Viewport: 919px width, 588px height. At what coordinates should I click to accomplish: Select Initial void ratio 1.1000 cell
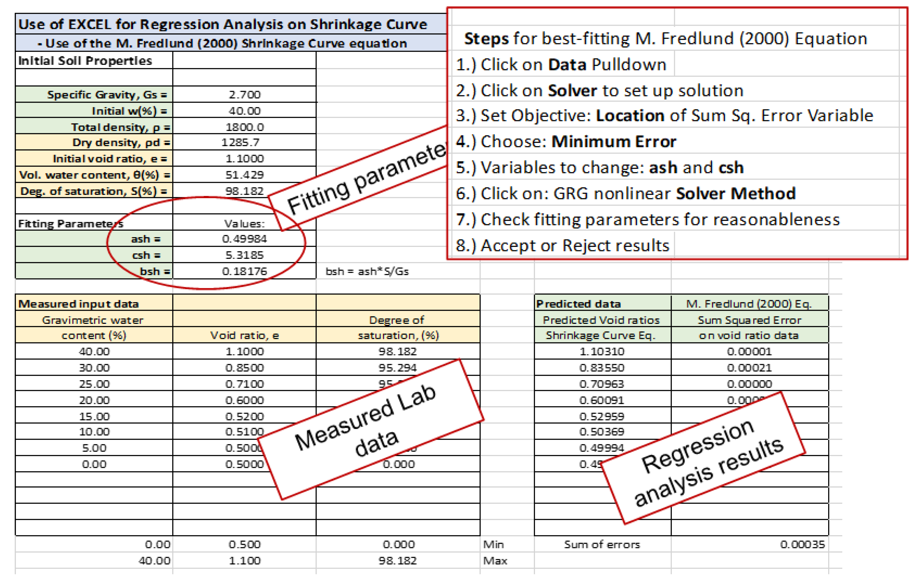(x=244, y=158)
